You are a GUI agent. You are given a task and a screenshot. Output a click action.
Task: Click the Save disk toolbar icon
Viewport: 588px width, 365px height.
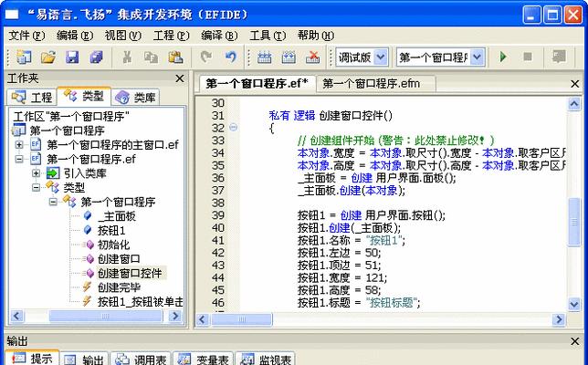[72, 57]
